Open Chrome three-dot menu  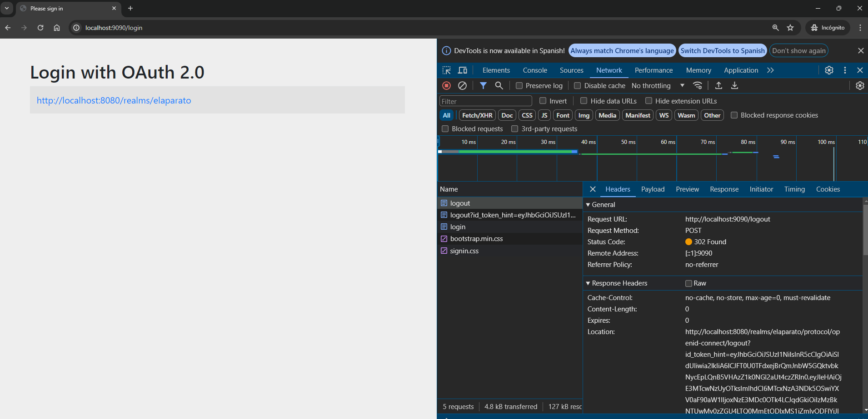(860, 28)
